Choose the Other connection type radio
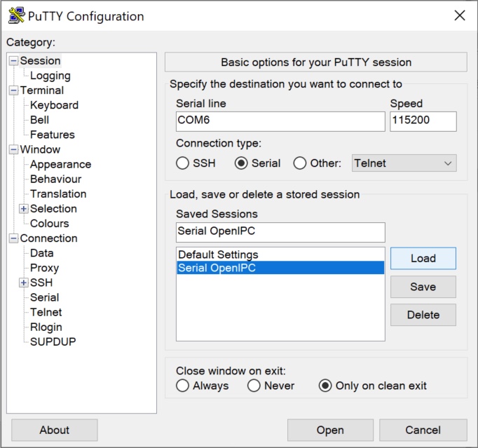This screenshot has width=478, height=448. click(300, 163)
